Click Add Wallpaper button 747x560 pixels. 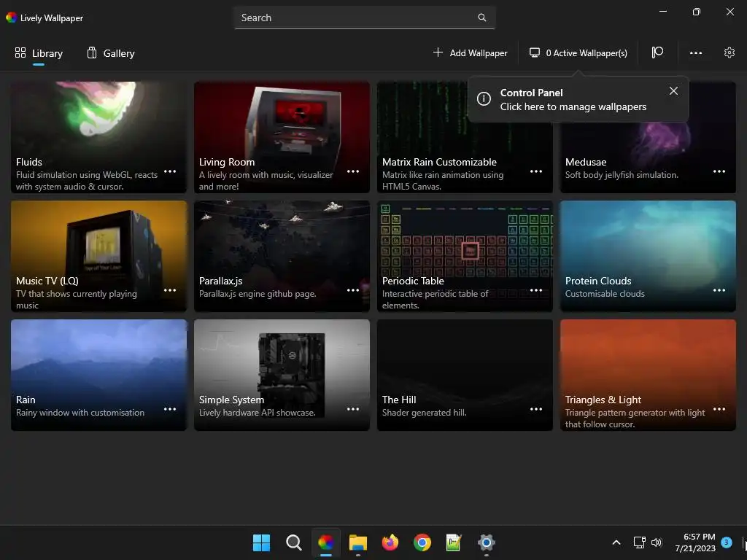471,52
